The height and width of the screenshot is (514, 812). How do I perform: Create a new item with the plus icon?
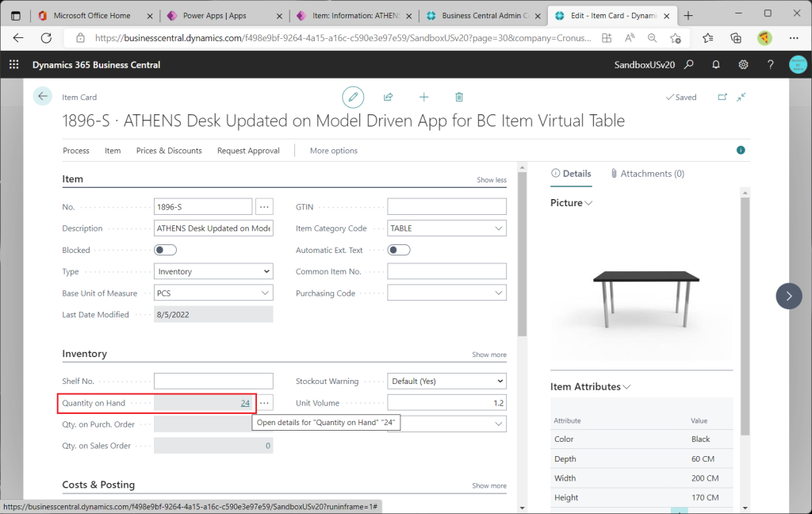pos(423,97)
